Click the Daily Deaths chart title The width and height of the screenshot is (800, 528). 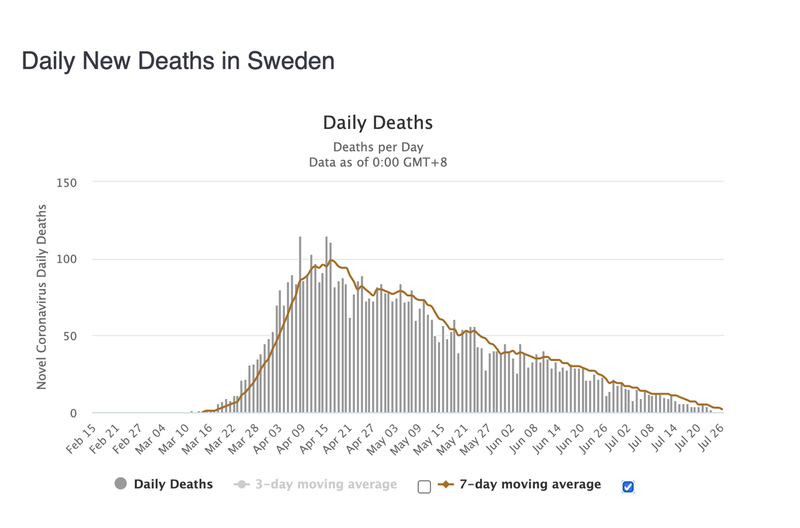tap(378, 123)
